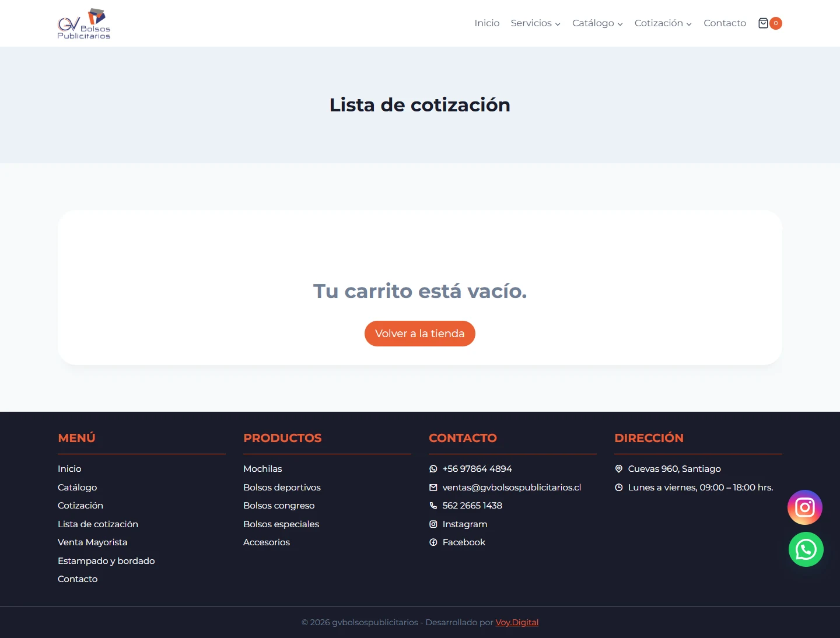Open footer Contacto link under Menú
Viewport: 840px width, 638px height.
pyautogui.click(x=78, y=579)
